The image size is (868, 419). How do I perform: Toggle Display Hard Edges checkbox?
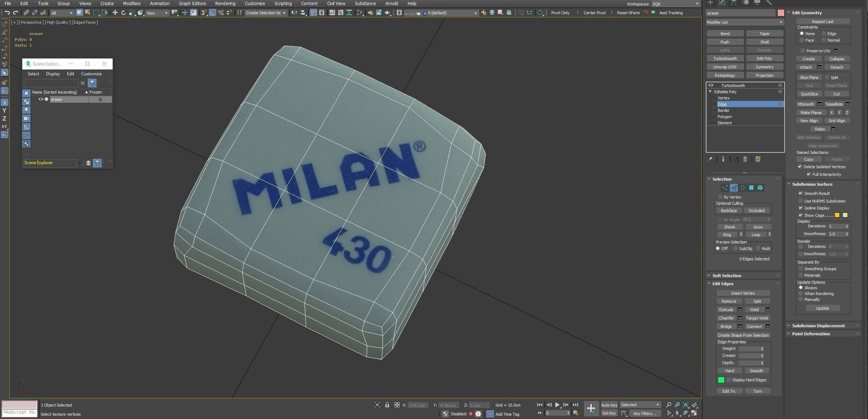tap(729, 380)
